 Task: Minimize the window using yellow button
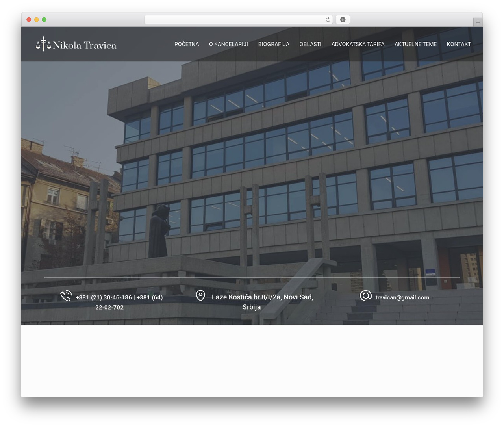point(36,20)
